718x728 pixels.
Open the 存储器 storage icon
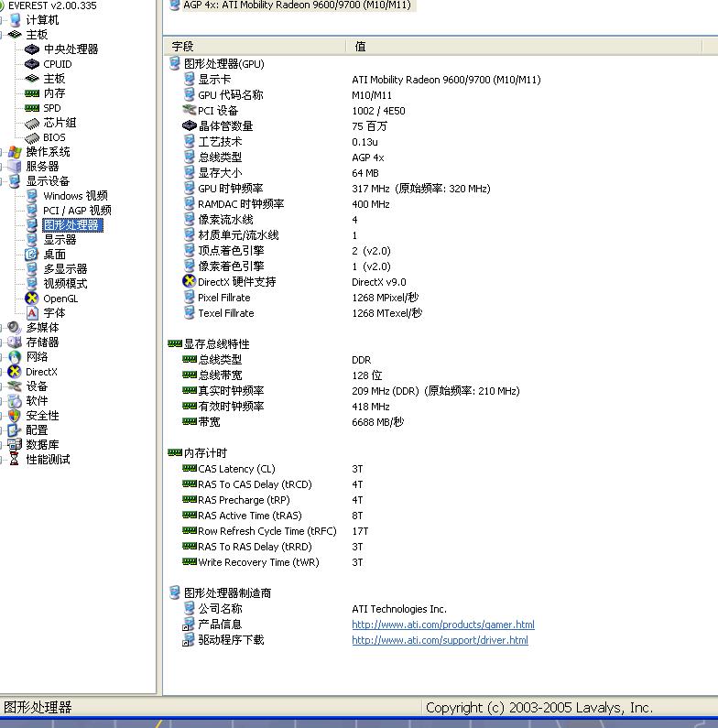[15, 342]
